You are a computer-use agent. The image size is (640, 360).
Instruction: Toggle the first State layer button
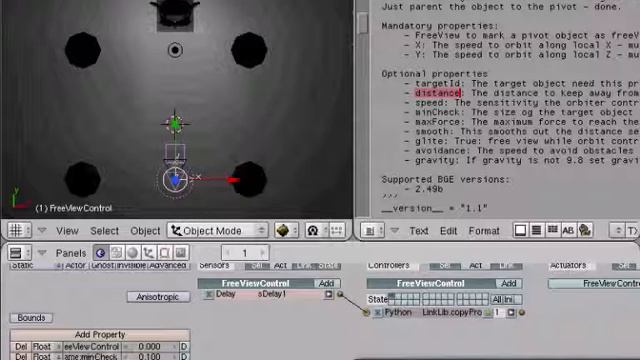pyautogui.click(x=391, y=296)
